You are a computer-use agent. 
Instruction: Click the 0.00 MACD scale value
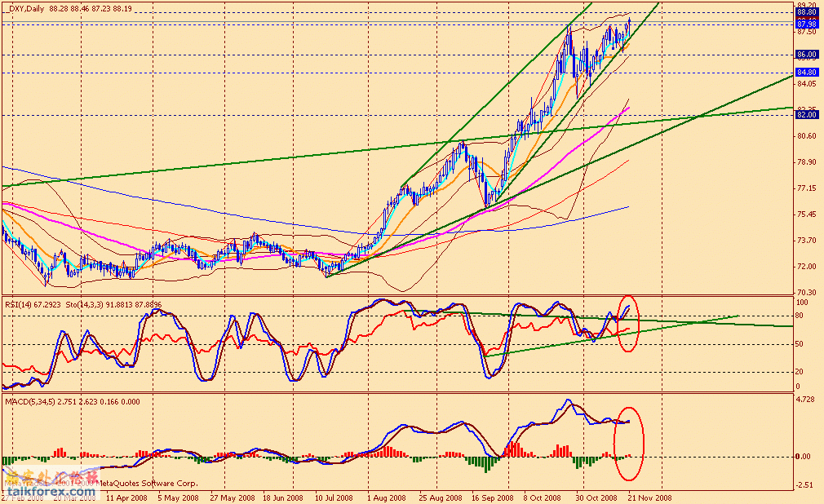tap(803, 456)
